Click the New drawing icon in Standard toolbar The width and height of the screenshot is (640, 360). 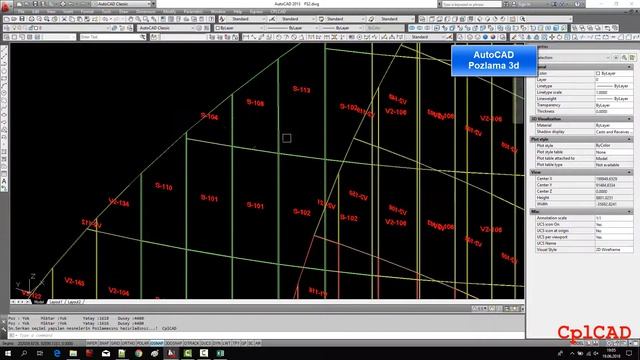pyautogui.click(x=7, y=19)
